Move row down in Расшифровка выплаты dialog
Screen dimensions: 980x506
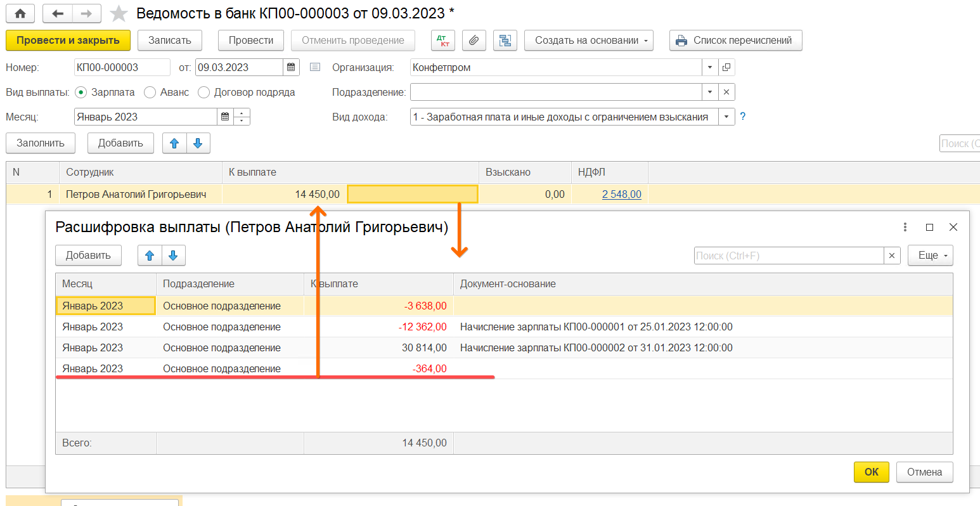pyautogui.click(x=173, y=256)
